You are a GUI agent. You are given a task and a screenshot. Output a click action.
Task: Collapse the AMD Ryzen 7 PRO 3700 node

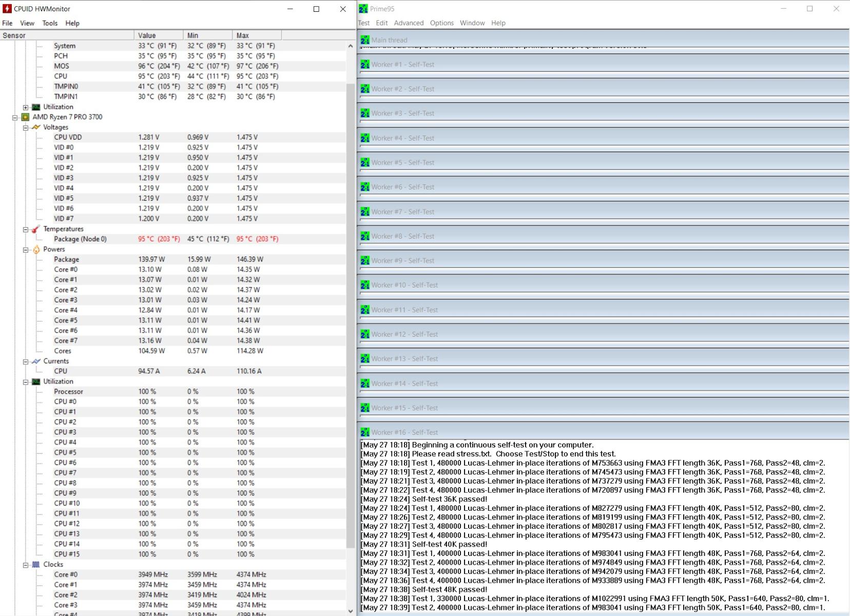[15, 118]
